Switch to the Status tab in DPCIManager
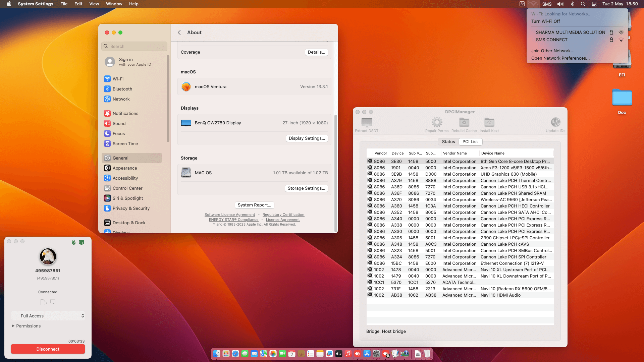This screenshot has height=362, width=644. pos(448,142)
